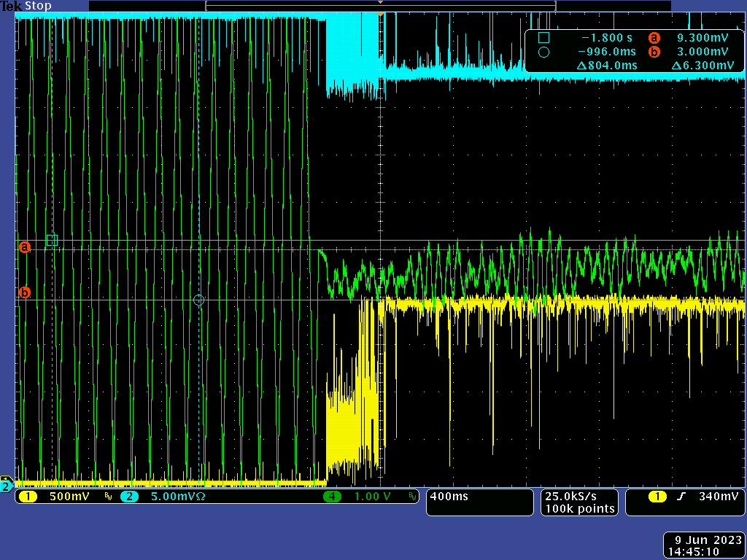The image size is (747, 560).
Task: Click the channel 2 ground reference marker
Action: (6, 486)
